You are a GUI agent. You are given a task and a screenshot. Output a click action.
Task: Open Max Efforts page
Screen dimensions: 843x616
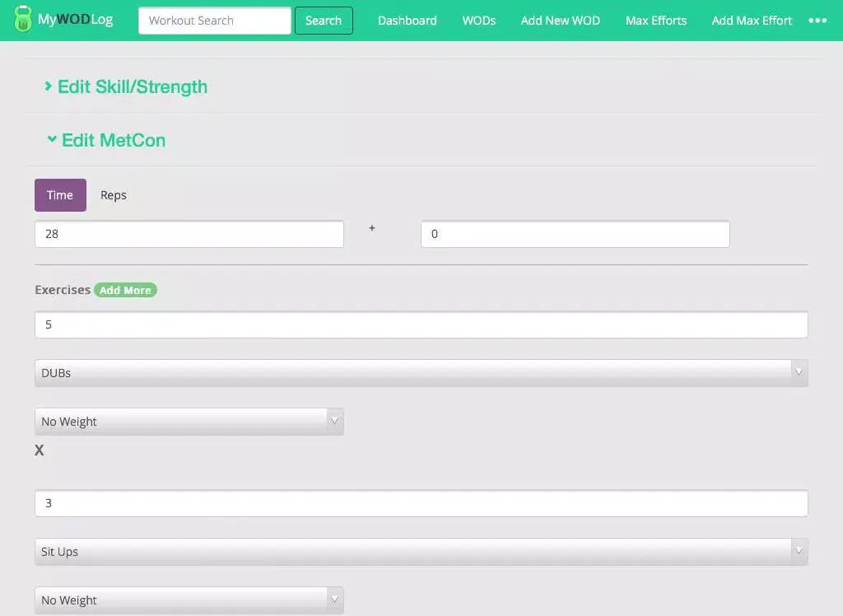pos(656,21)
